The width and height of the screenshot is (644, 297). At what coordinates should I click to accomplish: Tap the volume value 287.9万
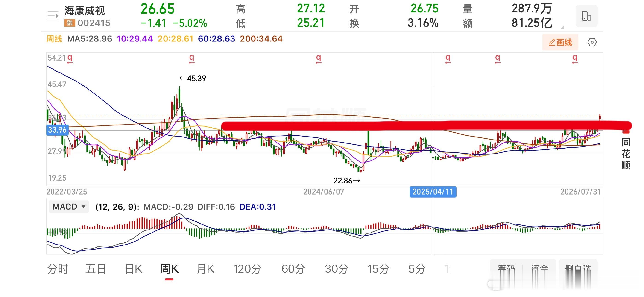532,9
